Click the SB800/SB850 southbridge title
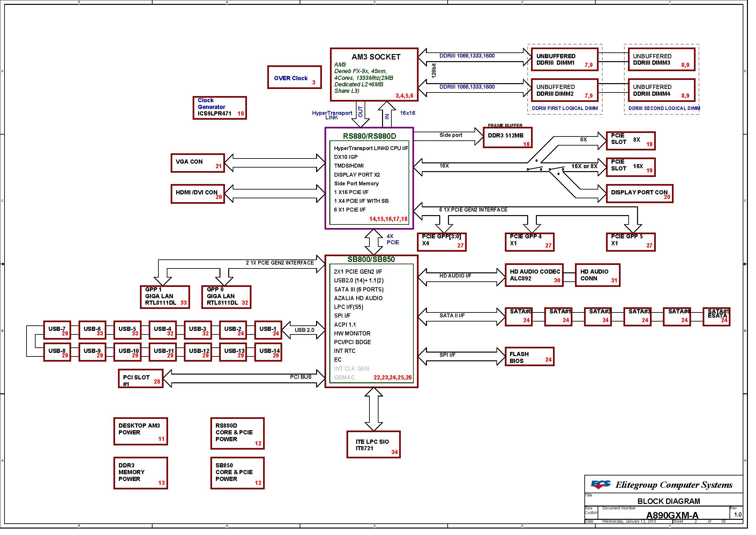The image size is (756, 535). point(371,259)
